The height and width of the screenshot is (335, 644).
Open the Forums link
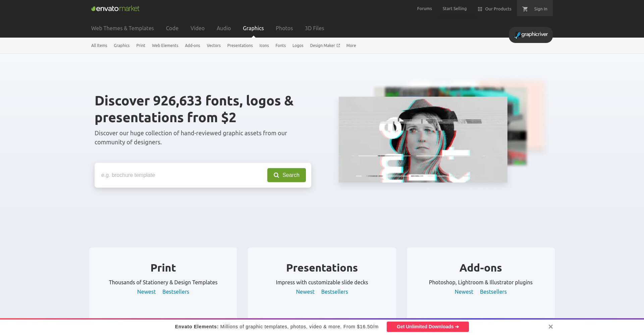(424, 9)
